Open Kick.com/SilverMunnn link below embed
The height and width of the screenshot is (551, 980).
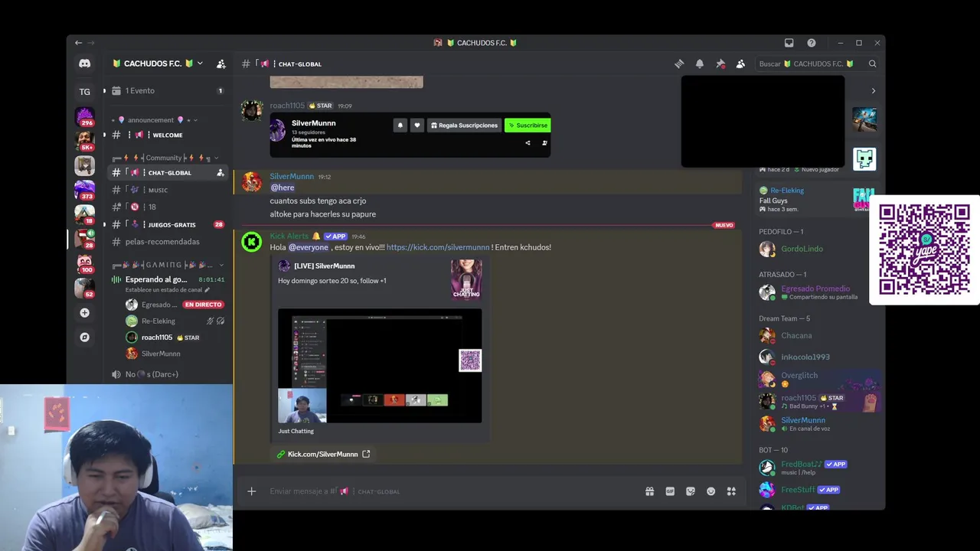click(x=322, y=454)
